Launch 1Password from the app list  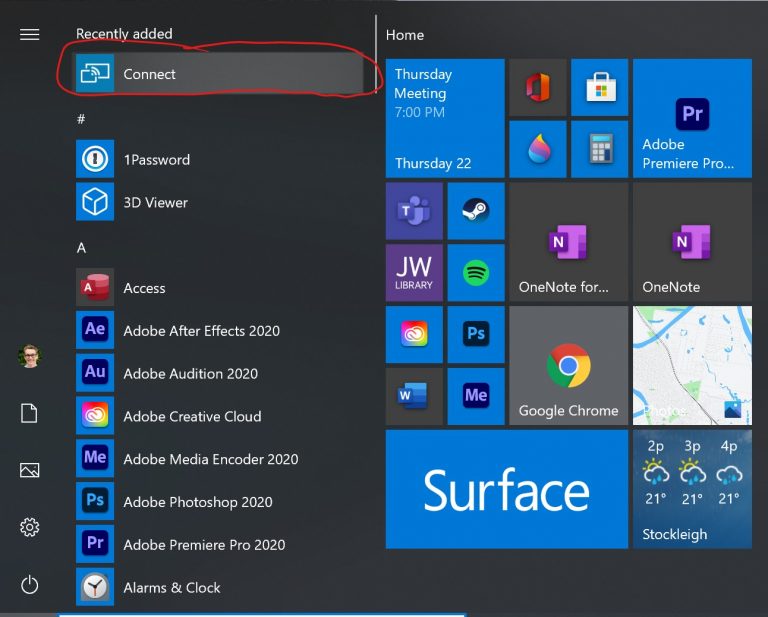click(219, 159)
